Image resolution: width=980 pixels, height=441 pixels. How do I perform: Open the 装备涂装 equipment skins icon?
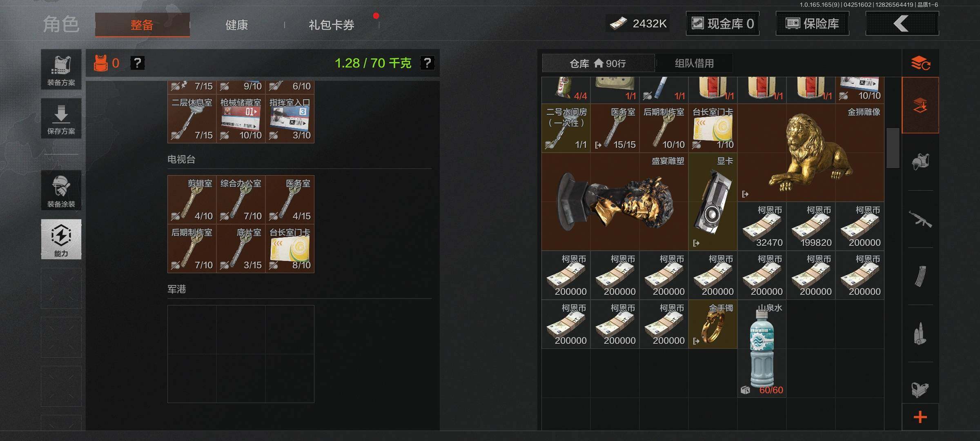click(61, 191)
